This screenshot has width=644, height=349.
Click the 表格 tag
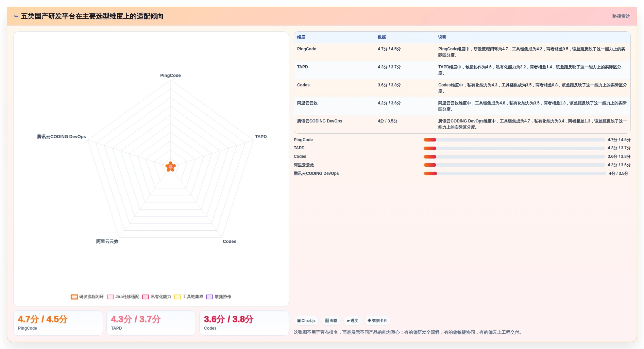331,321
